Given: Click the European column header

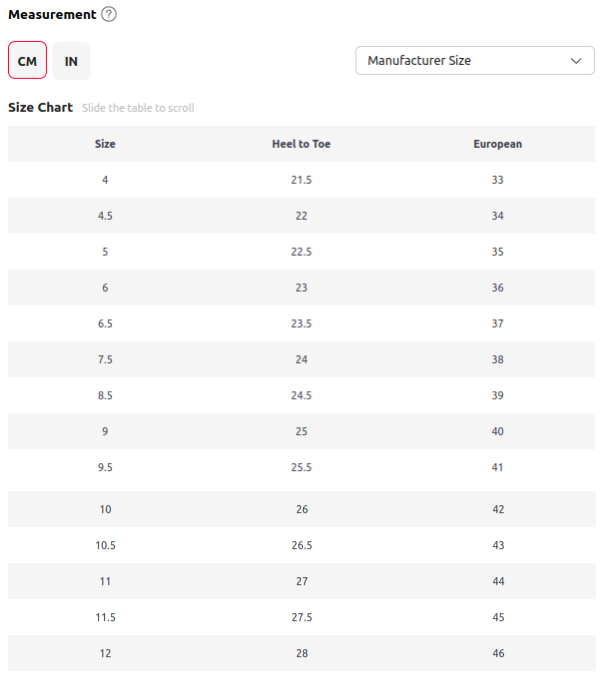Looking at the screenshot, I should 497,144.
